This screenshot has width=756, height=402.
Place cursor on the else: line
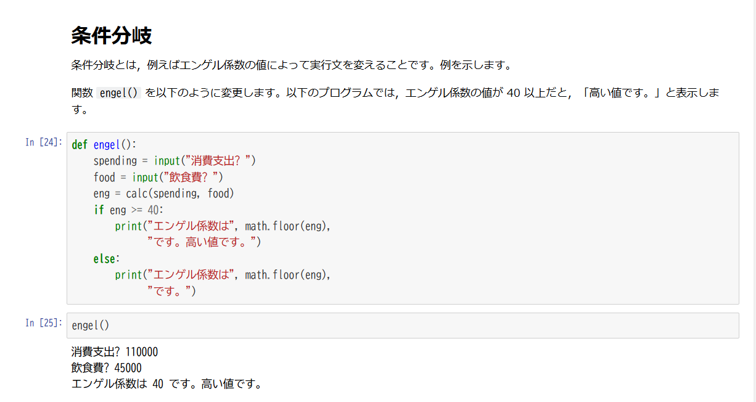tap(107, 258)
